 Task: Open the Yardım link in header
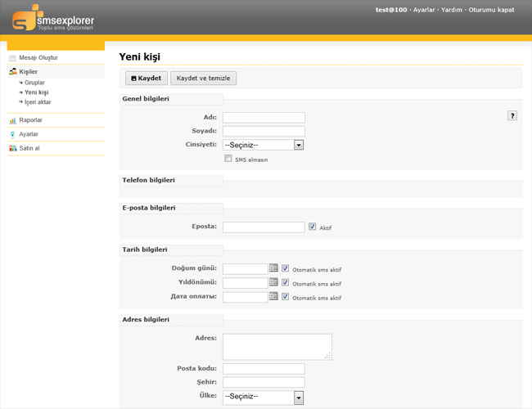coord(452,10)
